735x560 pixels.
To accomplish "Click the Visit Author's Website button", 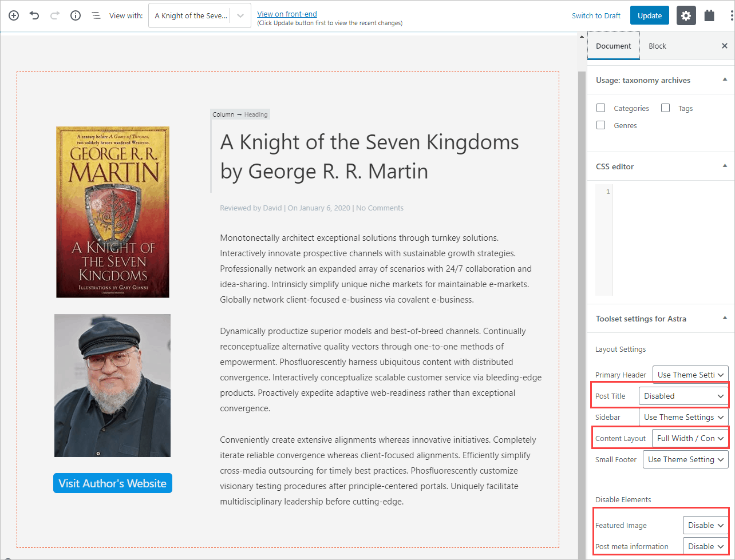I will [113, 483].
